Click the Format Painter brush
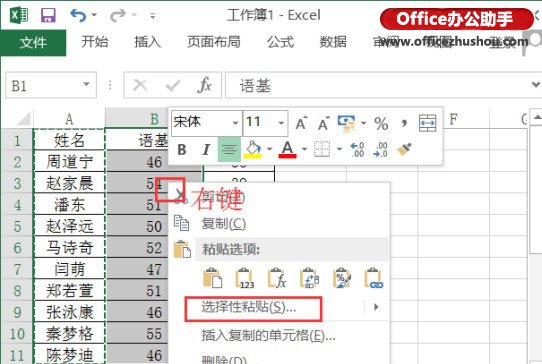 pyautogui.click(x=404, y=149)
